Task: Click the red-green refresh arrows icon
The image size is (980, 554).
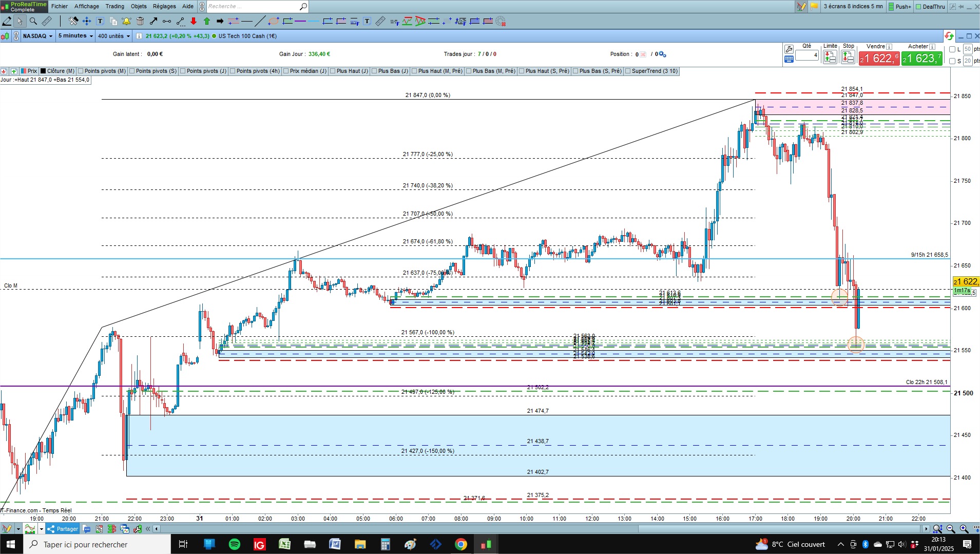Action: coord(949,36)
